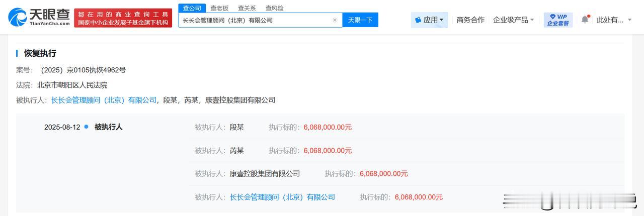
Task: Click the 天眼一下 search button
Action: (360, 20)
